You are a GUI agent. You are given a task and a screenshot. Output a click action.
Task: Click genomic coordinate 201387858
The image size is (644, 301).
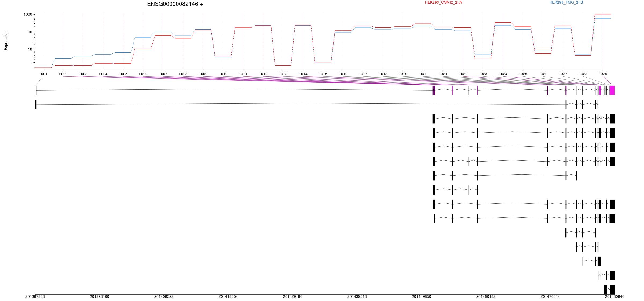pyautogui.click(x=35, y=296)
